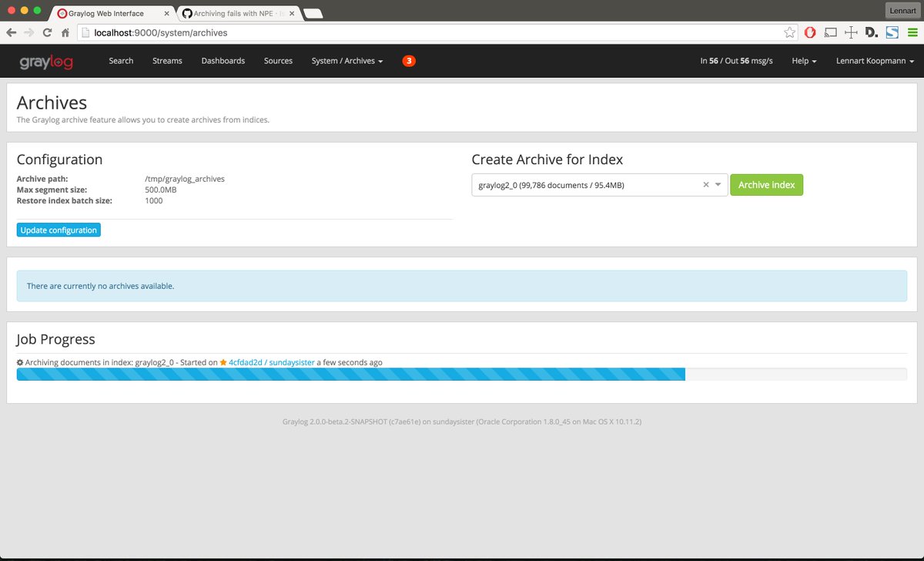Click the bookmark star in the address bar

tap(790, 32)
